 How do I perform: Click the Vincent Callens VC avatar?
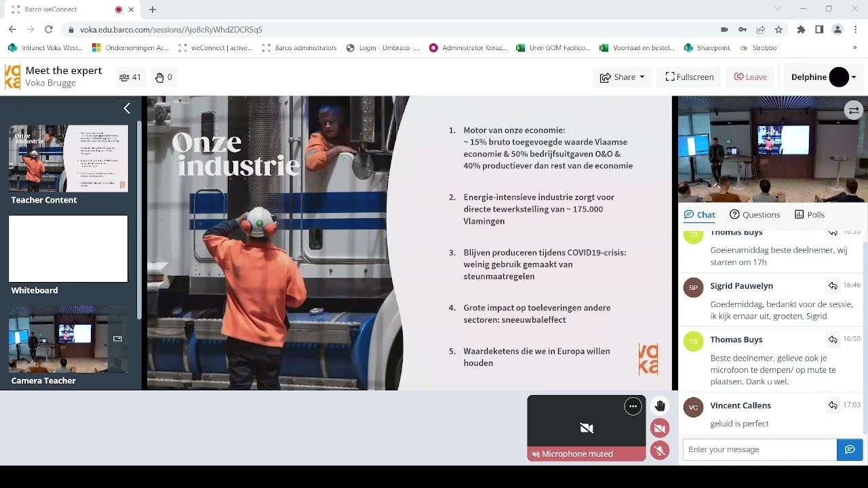(693, 407)
